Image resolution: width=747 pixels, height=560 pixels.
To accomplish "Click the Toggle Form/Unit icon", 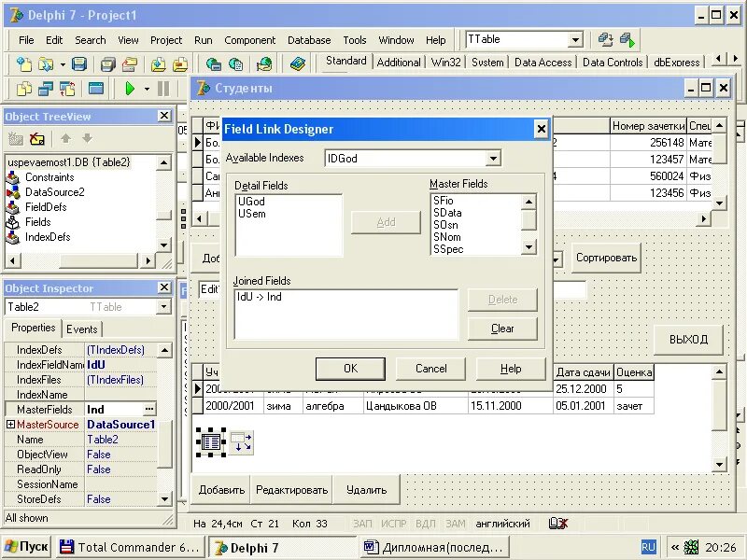I will [x=67, y=89].
